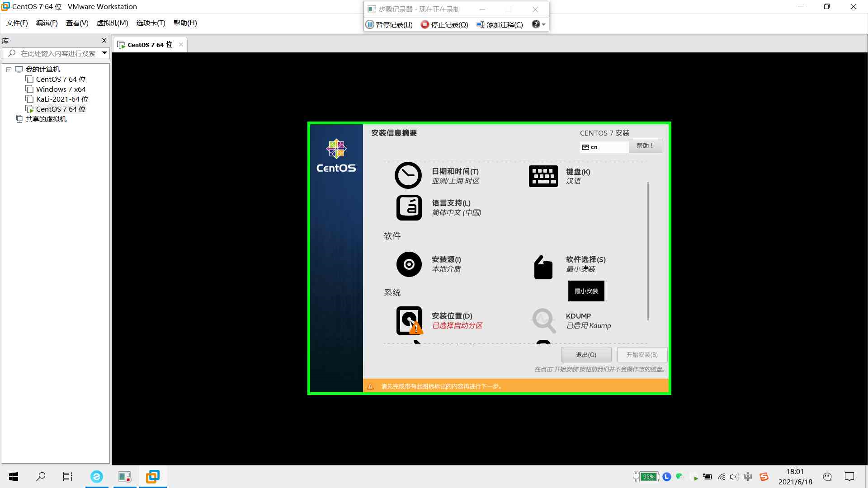This screenshot has height=488, width=868.
Task: Open VMware Workstation taskbar icon
Action: click(x=153, y=477)
